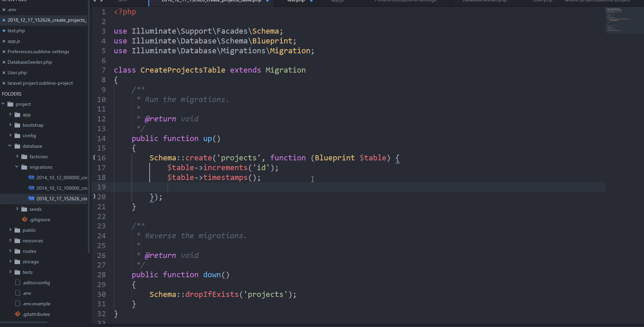Close Preferences.sublime-settings open file
This screenshot has width=644, height=327.
(x=4, y=52)
